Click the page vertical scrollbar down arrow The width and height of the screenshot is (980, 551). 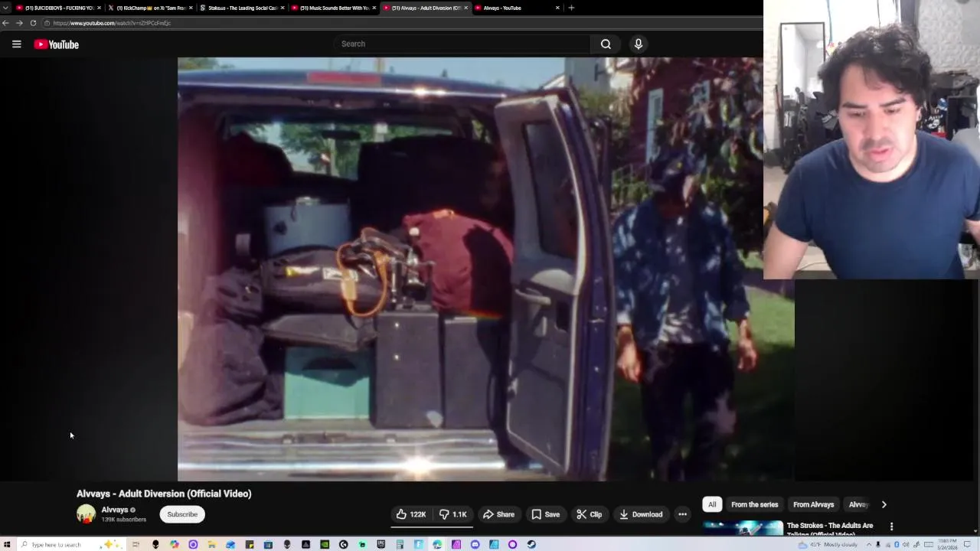pyautogui.click(x=976, y=530)
